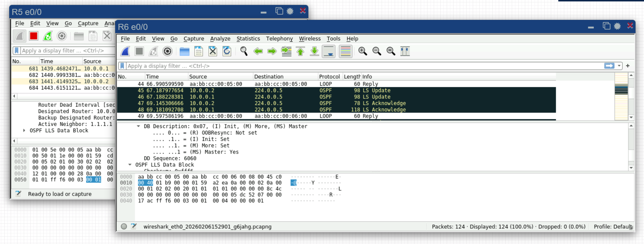
Task: Add a filter button with plus sign
Action: coord(628,66)
